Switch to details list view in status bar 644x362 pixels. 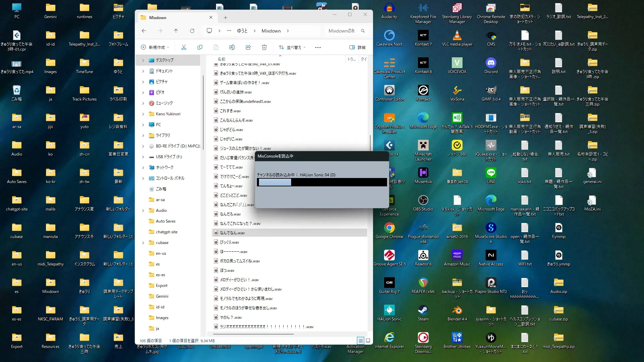361,341
